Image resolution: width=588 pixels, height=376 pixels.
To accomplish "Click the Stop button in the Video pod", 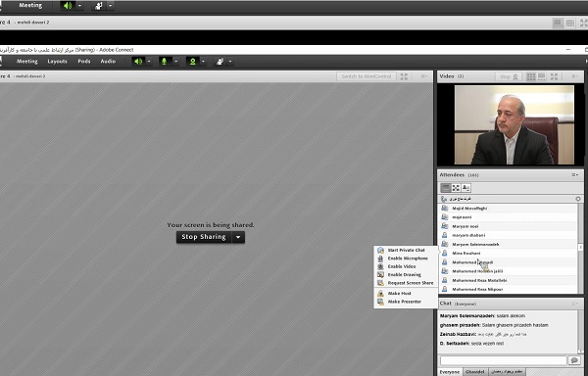I will [509, 76].
